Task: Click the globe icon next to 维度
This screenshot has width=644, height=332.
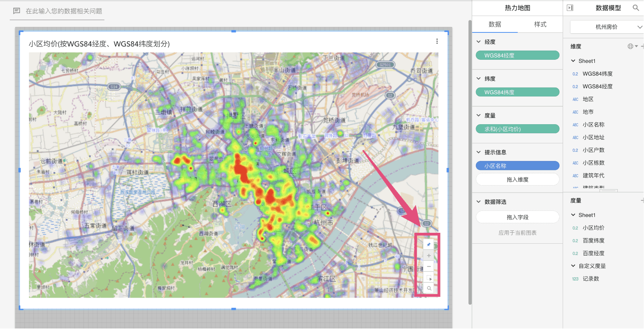Action: click(630, 46)
